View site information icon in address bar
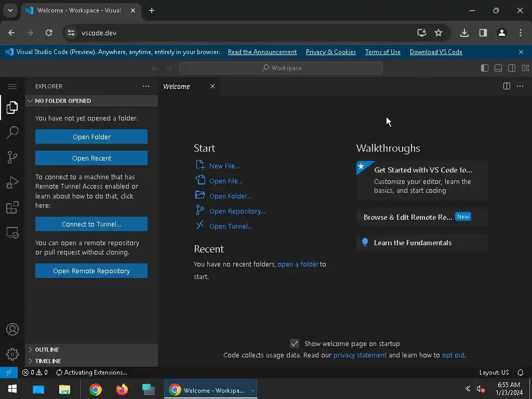The image size is (532, 399). [71, 33]
